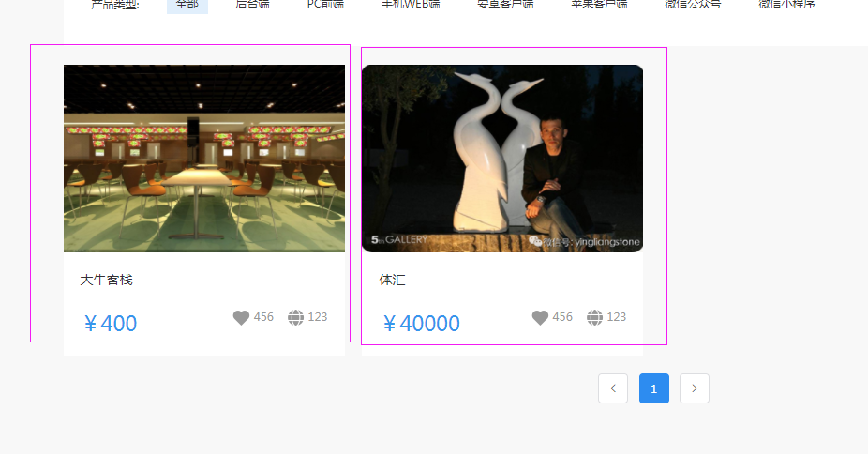The height and width of the screenshot is (456, 868).
Task: Go to previous page with left chevron
Action: [x=613, y=388]
